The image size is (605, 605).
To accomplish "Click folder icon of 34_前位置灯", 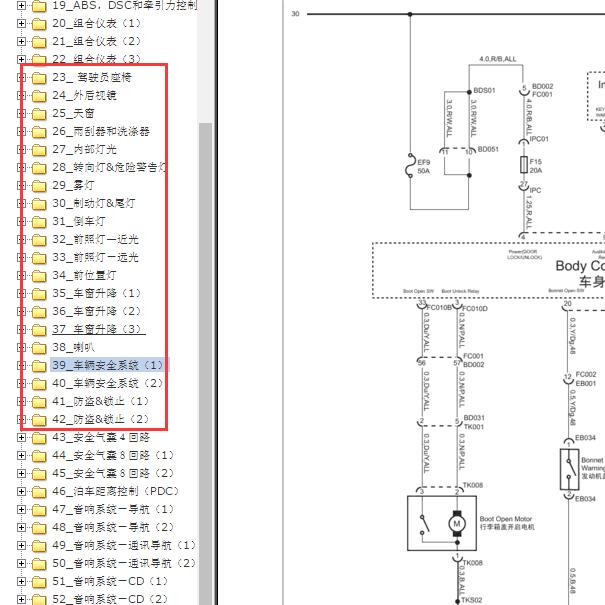I will 39,275.
